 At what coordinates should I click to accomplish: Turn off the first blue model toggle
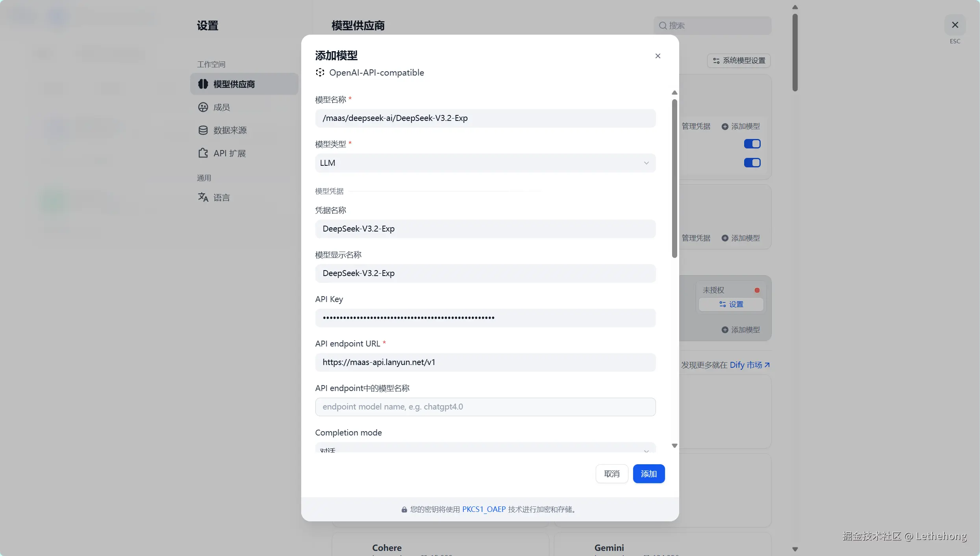tap(752, 144)
